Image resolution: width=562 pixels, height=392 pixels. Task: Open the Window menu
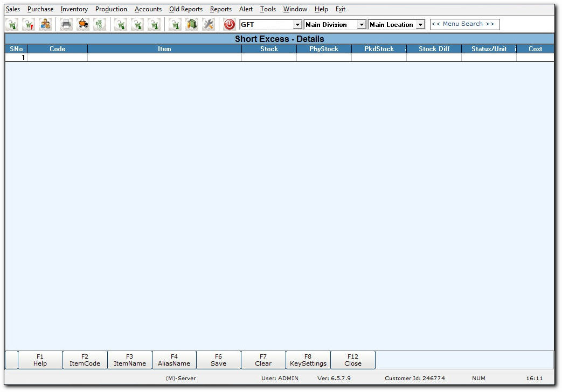coord(295,9)
